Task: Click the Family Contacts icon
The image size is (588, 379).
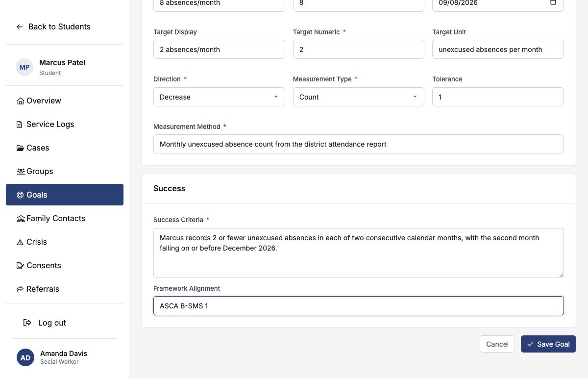Action: (x=21, y=219)
